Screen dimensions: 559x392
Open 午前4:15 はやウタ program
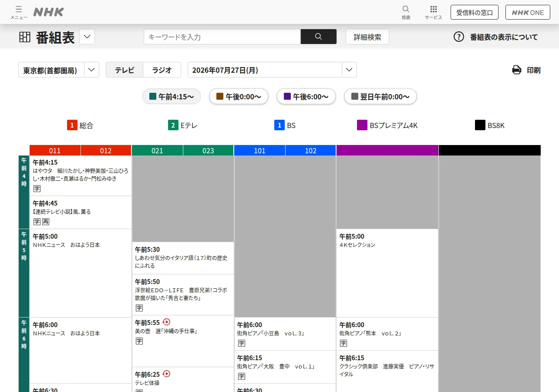(x=81, y=176)
